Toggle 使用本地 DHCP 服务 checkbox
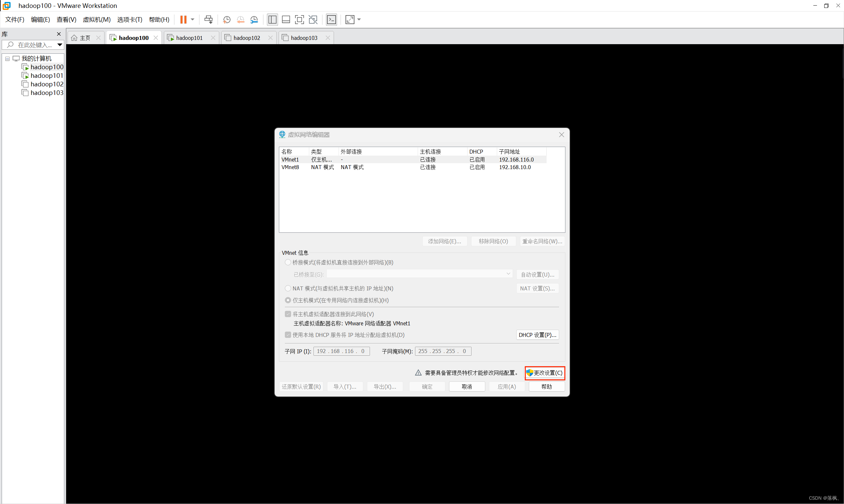Image resolution: width=844 pixels, height=504 pixels. coord(288,335)
